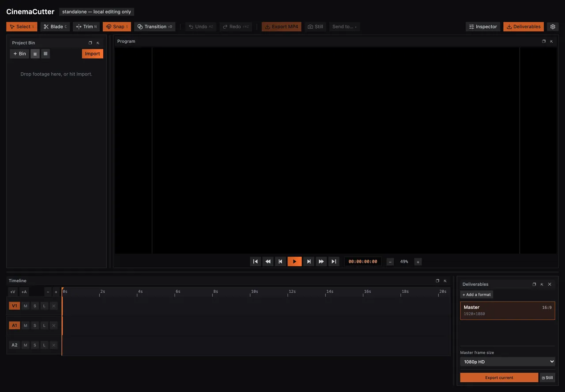Collapse the Project Bin panel

point(98,43)
